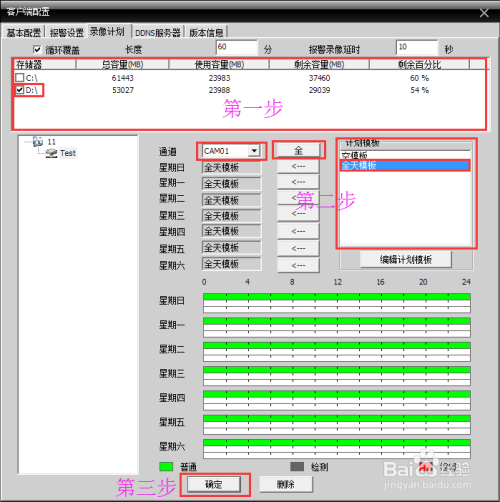Click the 星期六 template field

(231, 264)
